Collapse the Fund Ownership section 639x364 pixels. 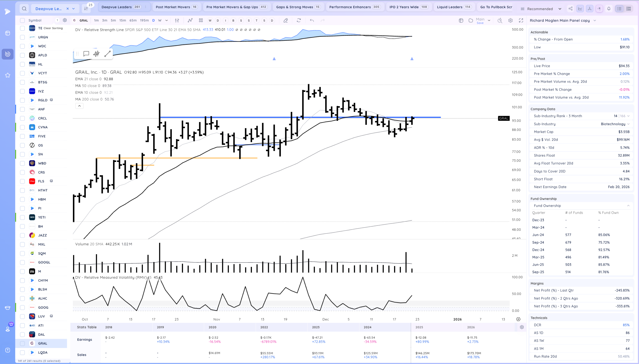coord(628,206)
